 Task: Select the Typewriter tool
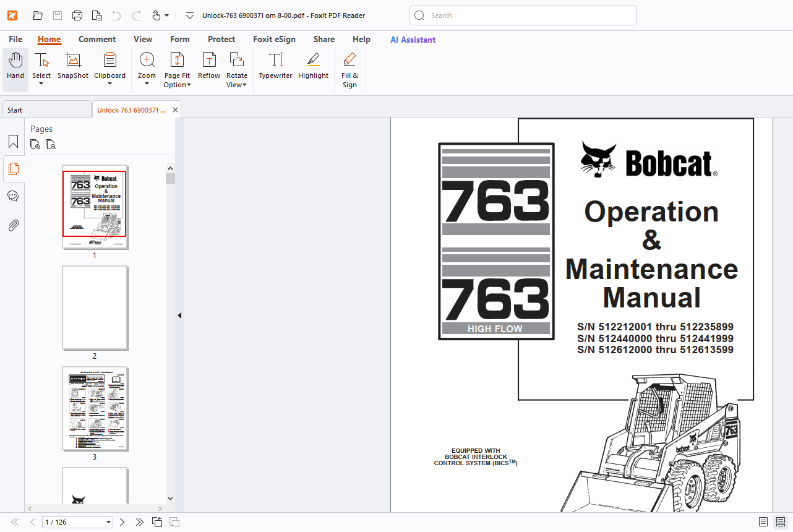click(275, 67)
